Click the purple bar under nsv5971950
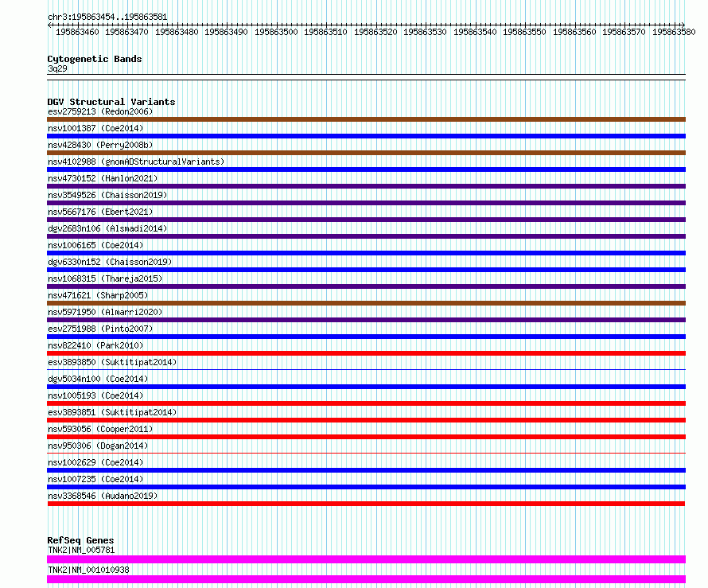 [366, 320]
